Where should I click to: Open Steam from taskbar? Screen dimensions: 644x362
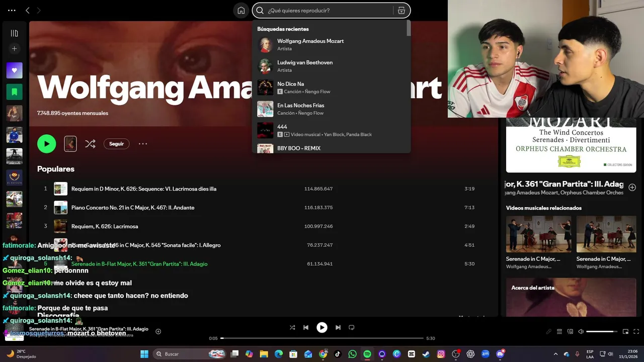pos(426,354)
